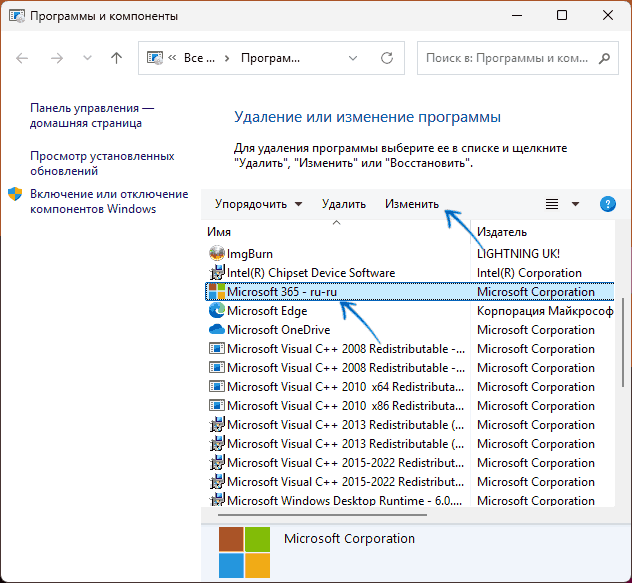The image size is (632, 583).
Task: Close the Programs and Features window
Action: pyautogui.click(x=608, y=15)
